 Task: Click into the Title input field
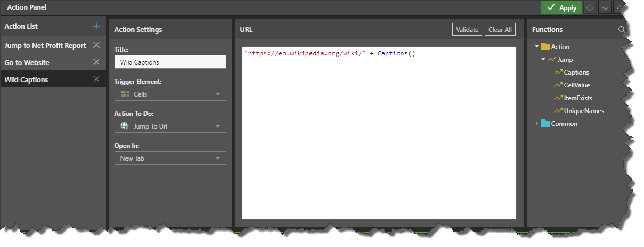pyautogui.click(x=170, y=62)
